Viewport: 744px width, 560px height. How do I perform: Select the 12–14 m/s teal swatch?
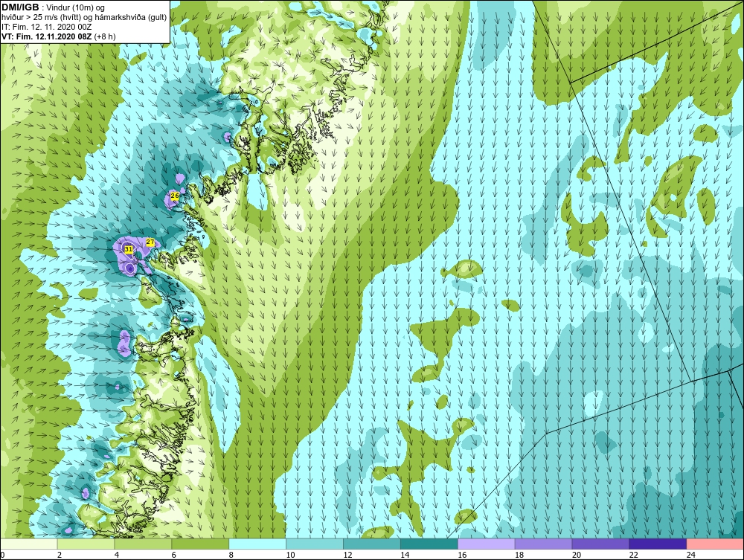[372, 544]
